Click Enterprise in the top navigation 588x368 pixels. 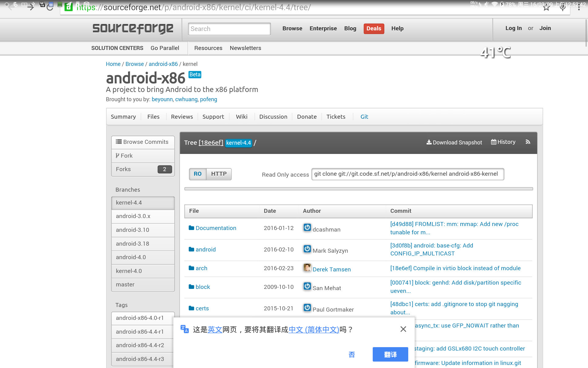pyautogui.click(x=323, y=29)
